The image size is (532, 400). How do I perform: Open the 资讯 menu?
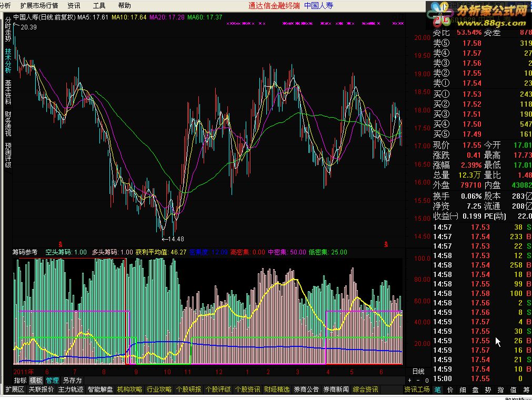coord(74,6)
